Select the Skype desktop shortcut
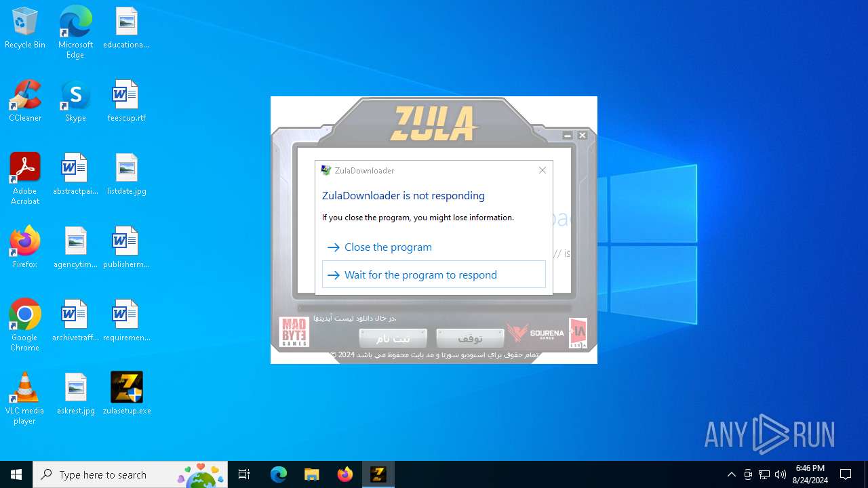The height and width of the screenshot is (488, 868). (x=75, y=102)
